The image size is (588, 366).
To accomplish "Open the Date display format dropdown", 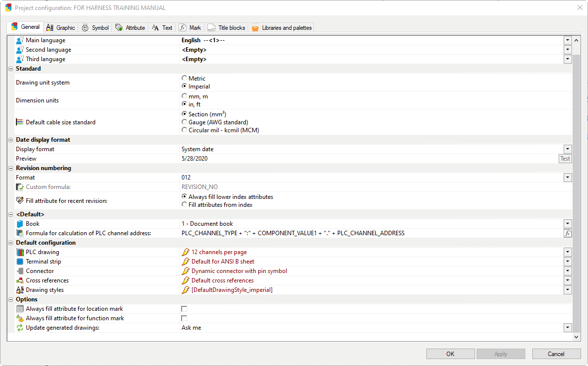I will tap(567, 149).
